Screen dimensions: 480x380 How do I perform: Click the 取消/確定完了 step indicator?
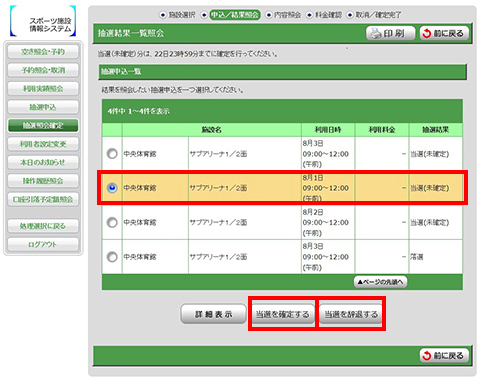(x=374, y=15)
